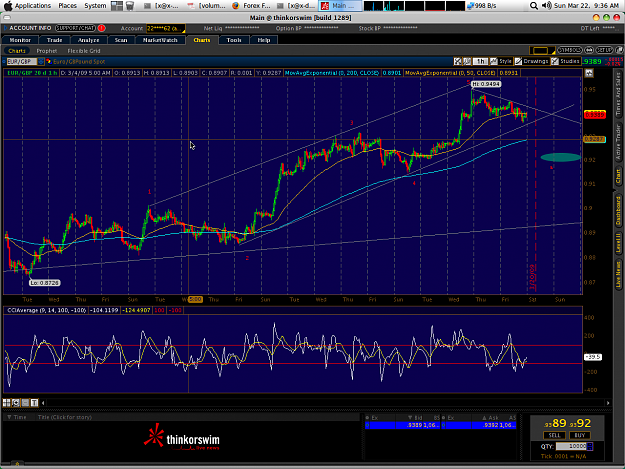
Task: Click the chart icon left of the 1h button
Action: click(466, 61)
